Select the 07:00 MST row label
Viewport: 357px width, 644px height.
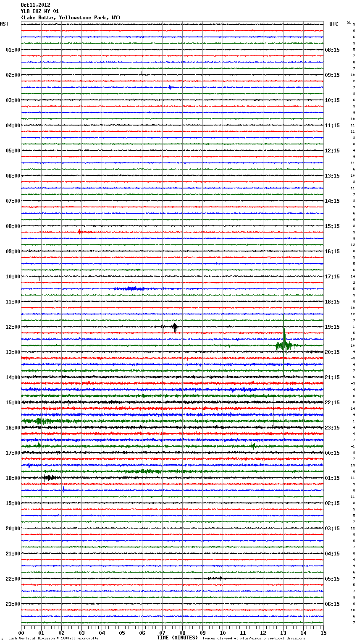coord(13,201)
